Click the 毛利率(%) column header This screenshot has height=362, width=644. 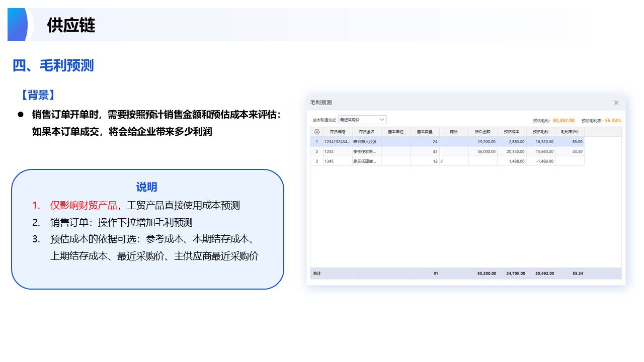570,132
